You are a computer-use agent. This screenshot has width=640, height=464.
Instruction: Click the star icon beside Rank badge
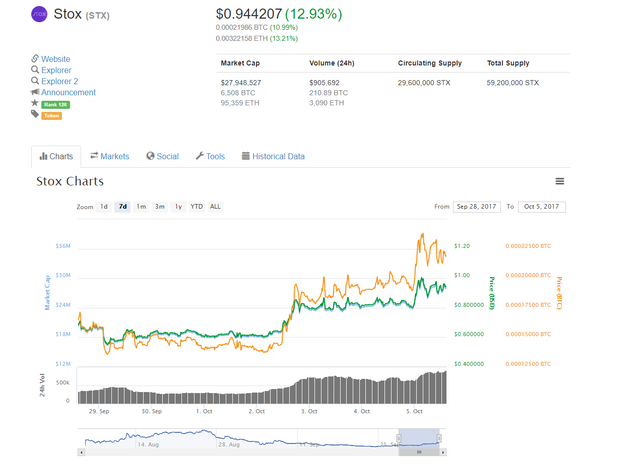tap(35, 103)
